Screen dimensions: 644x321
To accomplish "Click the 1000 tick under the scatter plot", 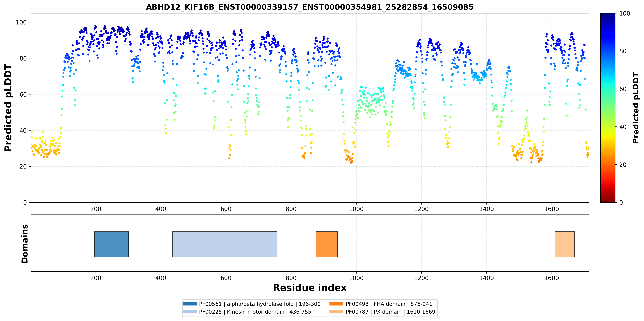I will pyautogui.click(x=356, y=209).
